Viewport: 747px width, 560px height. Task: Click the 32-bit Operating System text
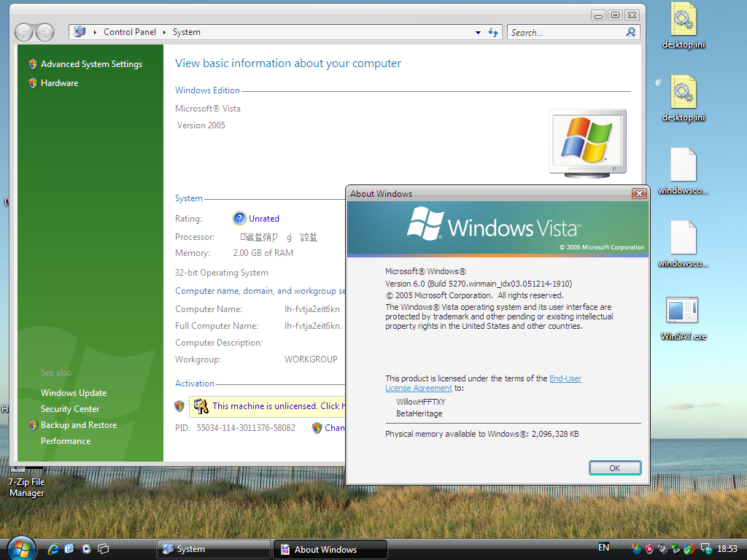222,273
